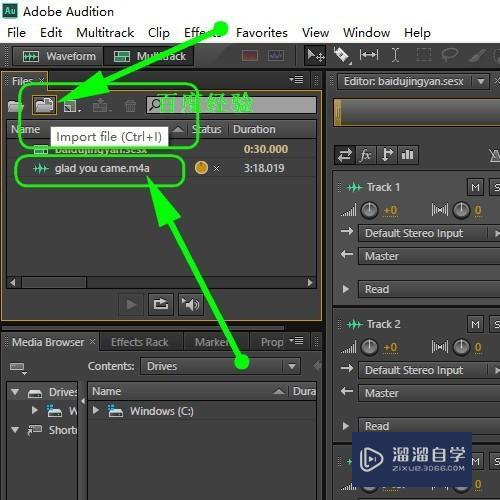The width and height of the screenshot is (500, 500).
Task: Switch to Waveform view
Action: (x=59, y=56)
